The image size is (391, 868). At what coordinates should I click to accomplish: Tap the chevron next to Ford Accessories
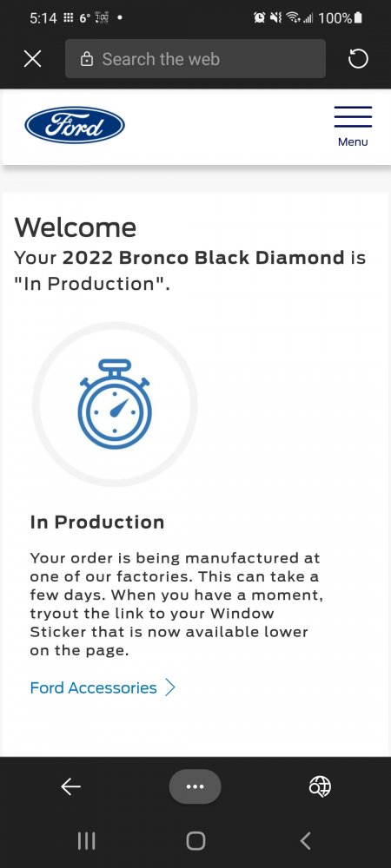[x=170, y=687]
